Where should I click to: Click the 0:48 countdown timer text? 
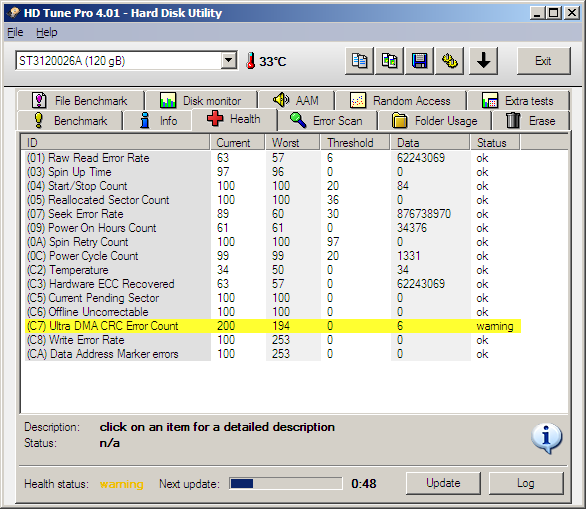pos(364,484)
